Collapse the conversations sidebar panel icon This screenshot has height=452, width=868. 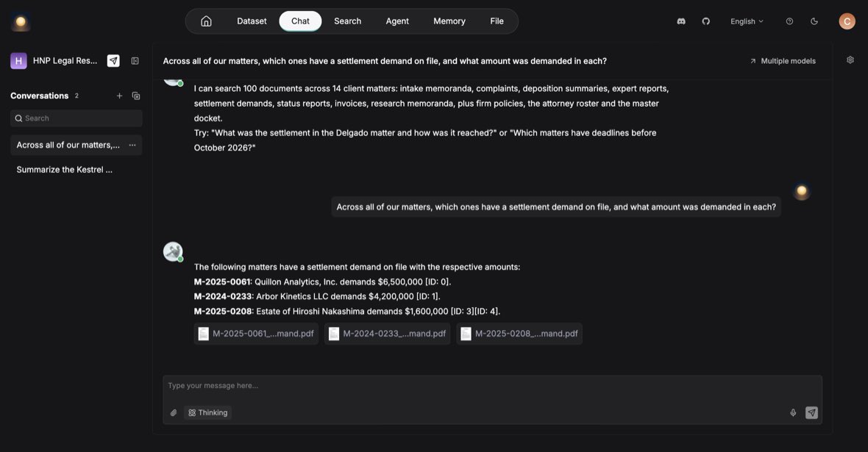coord(135,61)
